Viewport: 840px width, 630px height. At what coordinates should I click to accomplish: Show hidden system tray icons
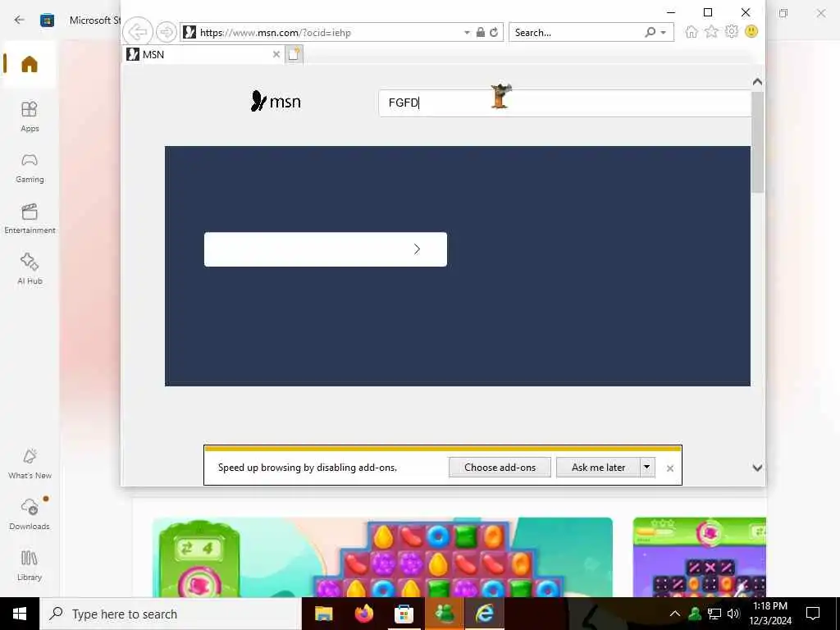[675, 614]
